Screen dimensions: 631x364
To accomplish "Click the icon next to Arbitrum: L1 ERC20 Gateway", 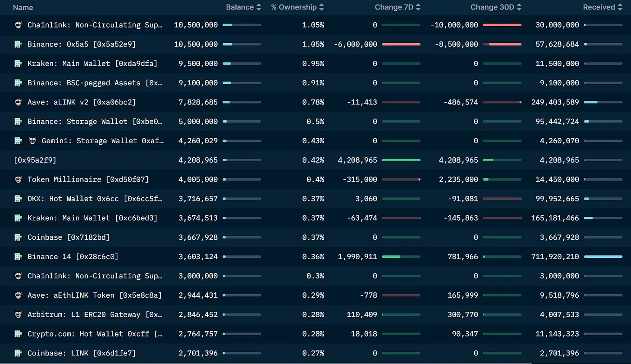I will pos(18,314).
